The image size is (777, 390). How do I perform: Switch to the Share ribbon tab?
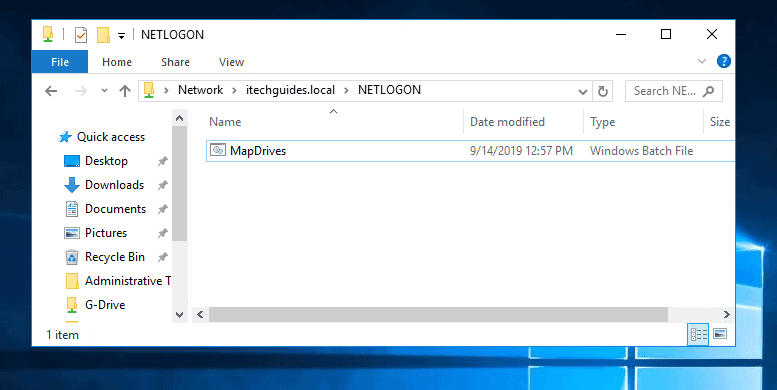click(x=175, y=62)
